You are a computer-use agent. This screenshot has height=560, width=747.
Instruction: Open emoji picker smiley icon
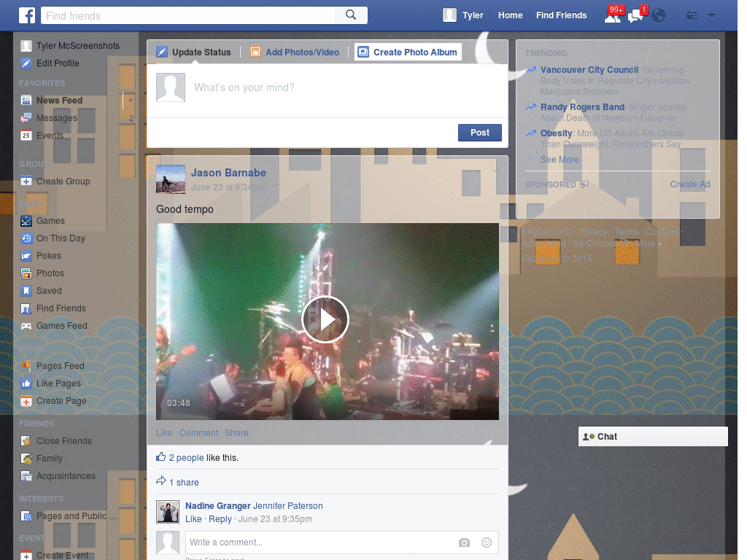pos(487,542)
